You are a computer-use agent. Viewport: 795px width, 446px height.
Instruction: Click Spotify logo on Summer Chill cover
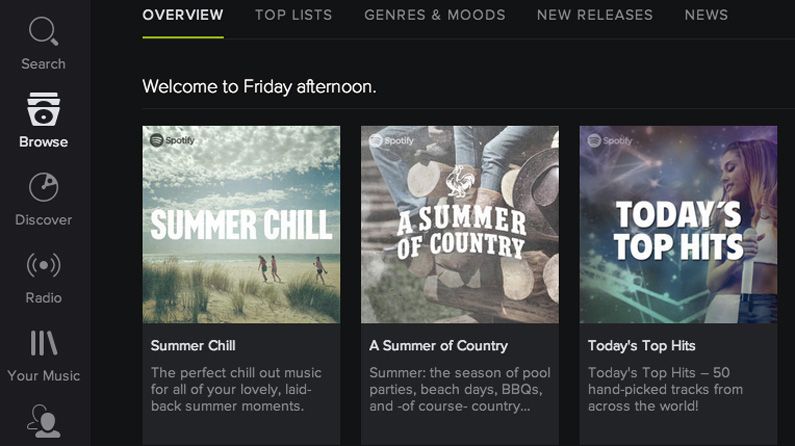coord(172,141)
